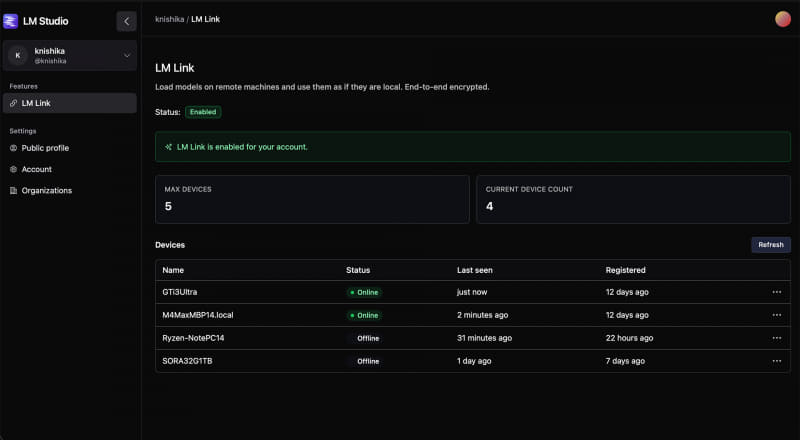The image size is (800, 440).
Task: Open options menu for GTi3Ultra device
Action: point(776,292)
